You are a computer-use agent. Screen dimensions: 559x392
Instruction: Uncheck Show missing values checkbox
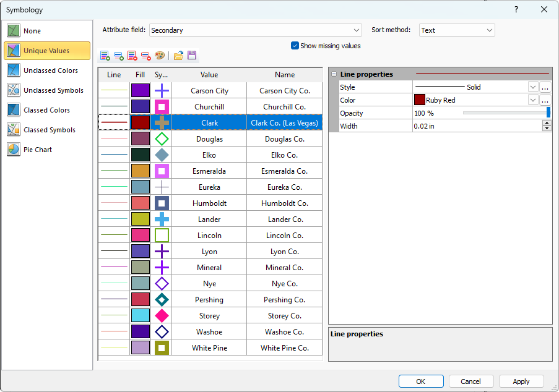295,46
